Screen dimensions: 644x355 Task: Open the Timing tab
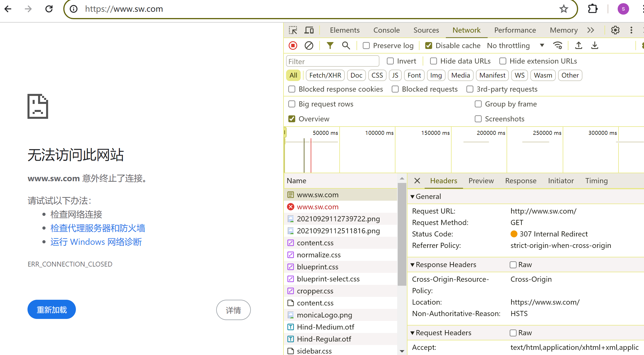[596, 181]
